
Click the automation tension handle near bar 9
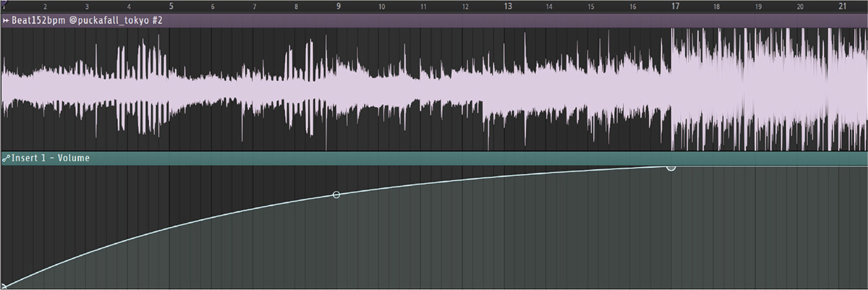pyautogui.click(x=336, y=195)
